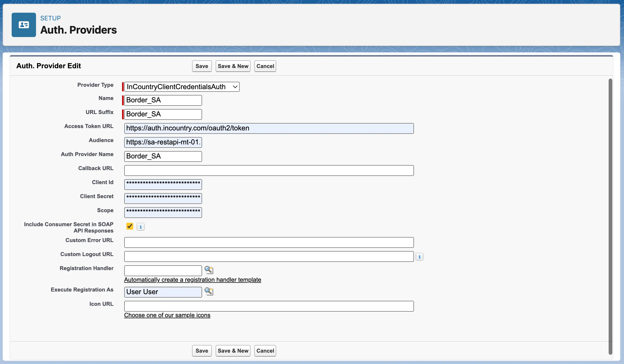
Task: Click info icon beside Consumer Secret checkbox
Action: pos(141,227)
